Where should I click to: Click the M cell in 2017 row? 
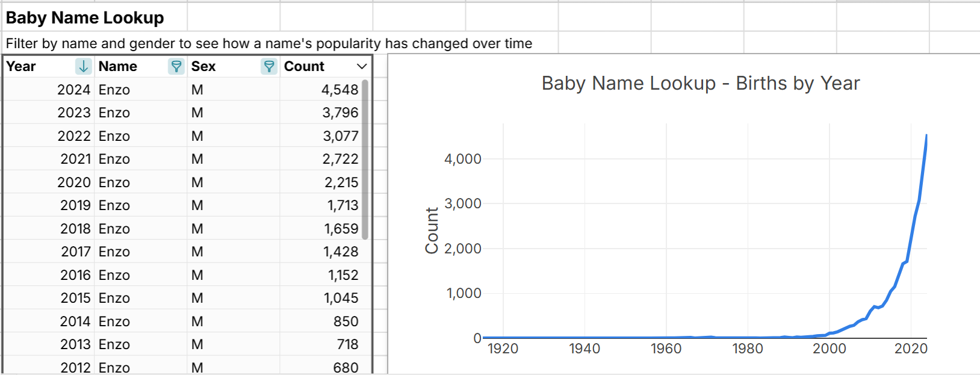point(197,252)
